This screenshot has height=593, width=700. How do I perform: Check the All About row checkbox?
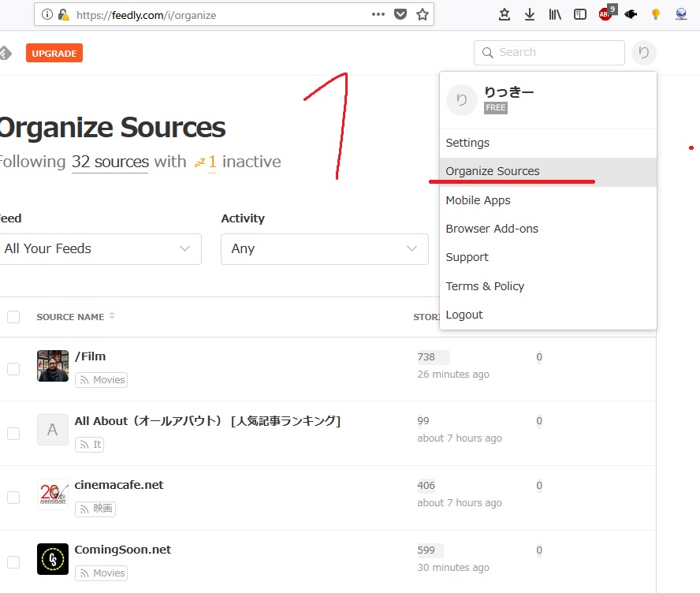[13, 433]
